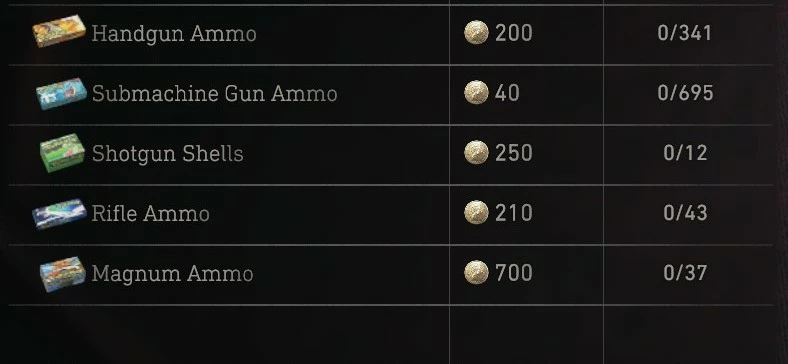
Task: Click the 0/695 Submachine Gun Ammo count
Action: (x=685, y=93)
